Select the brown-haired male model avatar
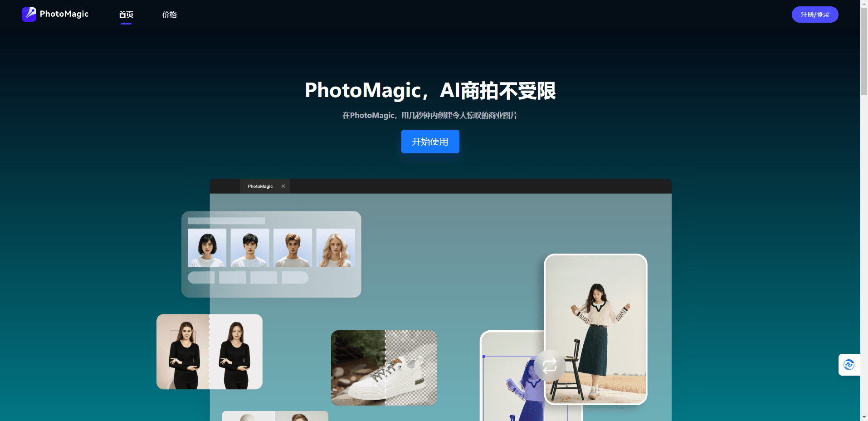Image resolution: width=868 pixels, height=421 pixels. 293,248
